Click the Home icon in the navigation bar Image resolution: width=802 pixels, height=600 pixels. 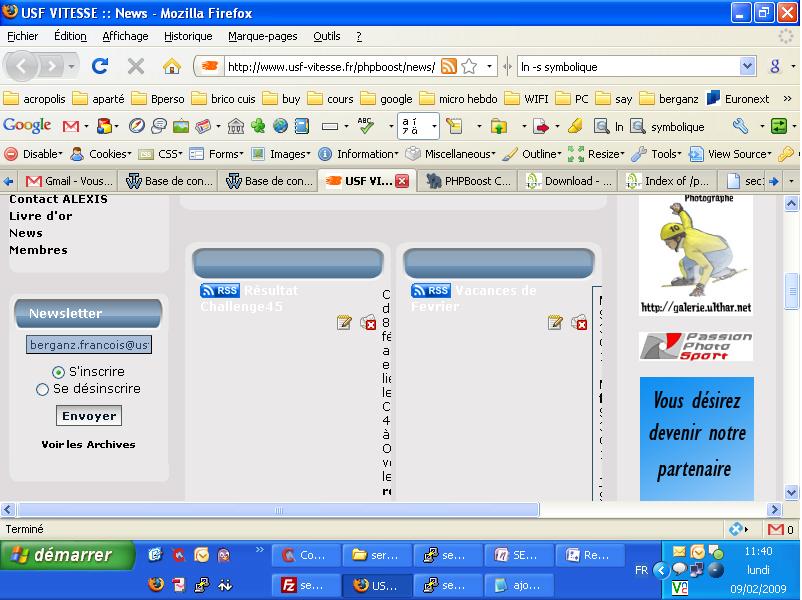pos(172,66)
